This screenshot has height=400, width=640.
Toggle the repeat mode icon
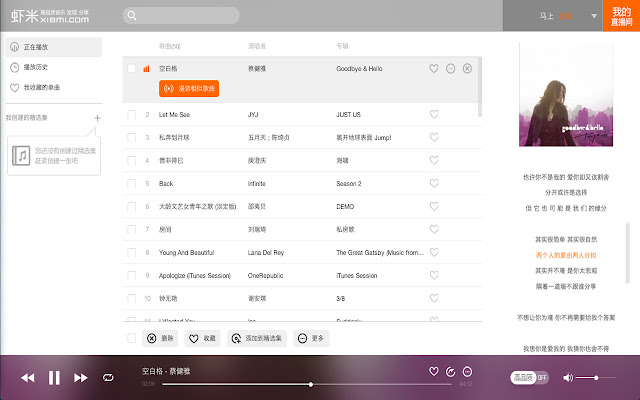tap(108, 378)
